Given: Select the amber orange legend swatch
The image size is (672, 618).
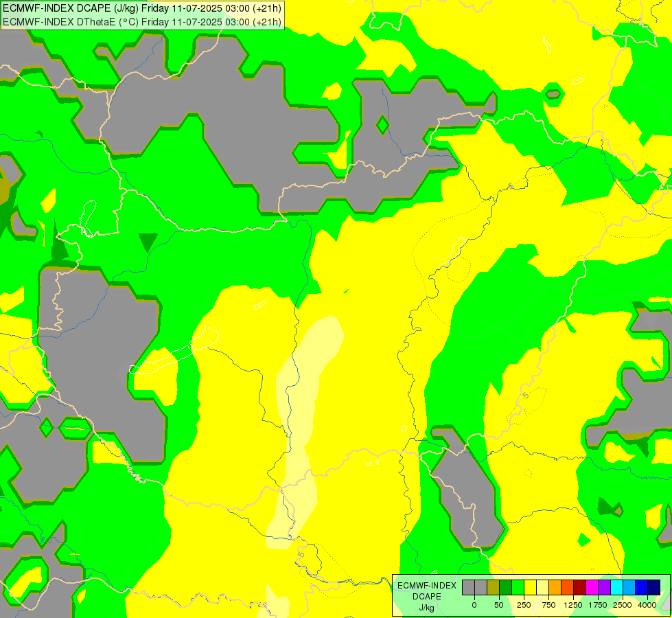Looking at the screenshot, I should 555,588.
